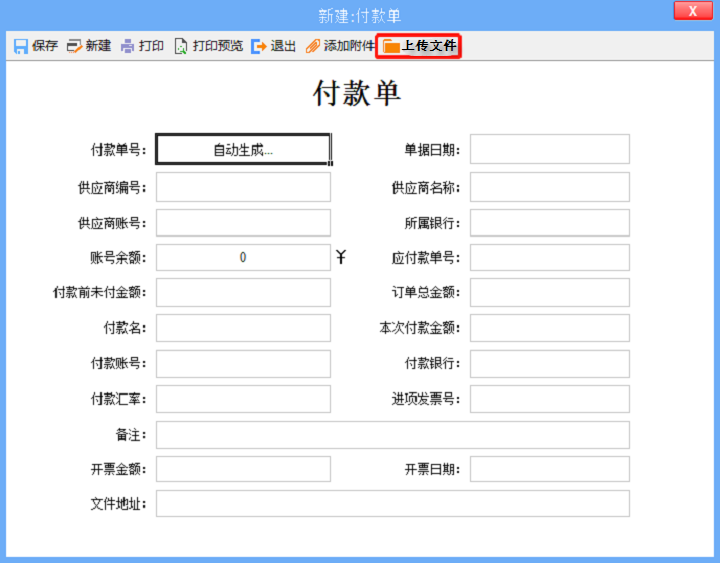Image resolution: width=720 pixels, height=563 pixels.
Task: Select the 付款单号 auto-generate field
Action: 243,149
